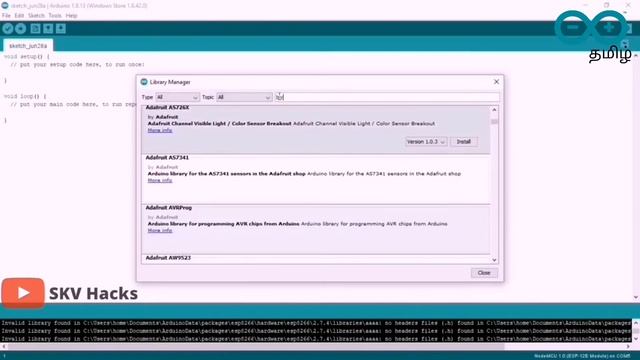Click the Verify sketch checkmark icon
The image size is (640, 360).
8,28
